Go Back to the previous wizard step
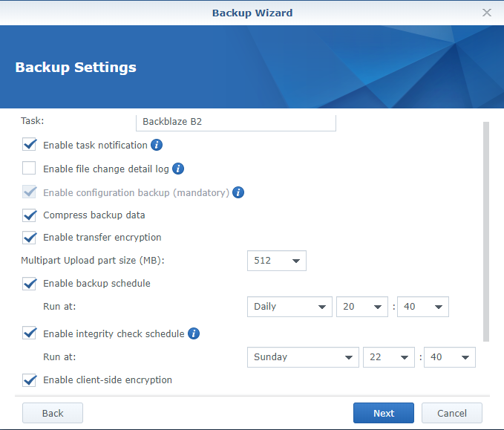The width and height of the screenshot is (504, 430). 52,413
